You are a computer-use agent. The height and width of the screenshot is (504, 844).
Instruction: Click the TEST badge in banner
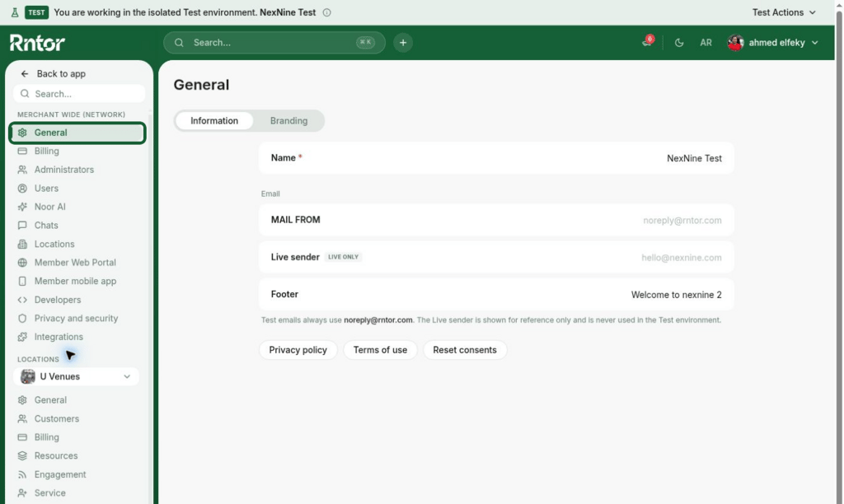(x=36, y=12)
